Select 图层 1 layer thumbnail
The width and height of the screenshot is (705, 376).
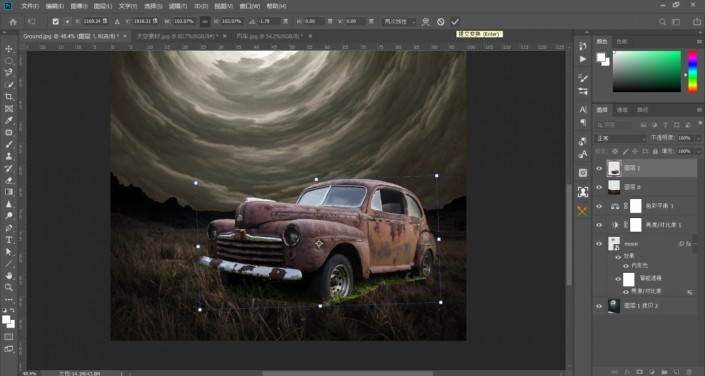coord(614,168)
